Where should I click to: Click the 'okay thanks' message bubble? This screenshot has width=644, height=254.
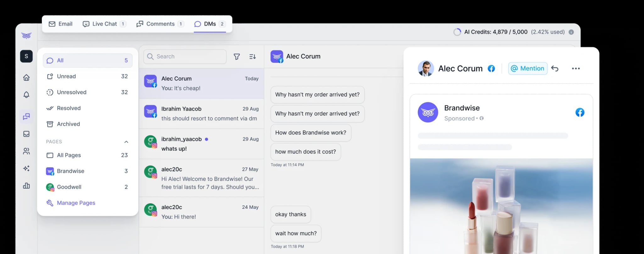coord(291,214)
